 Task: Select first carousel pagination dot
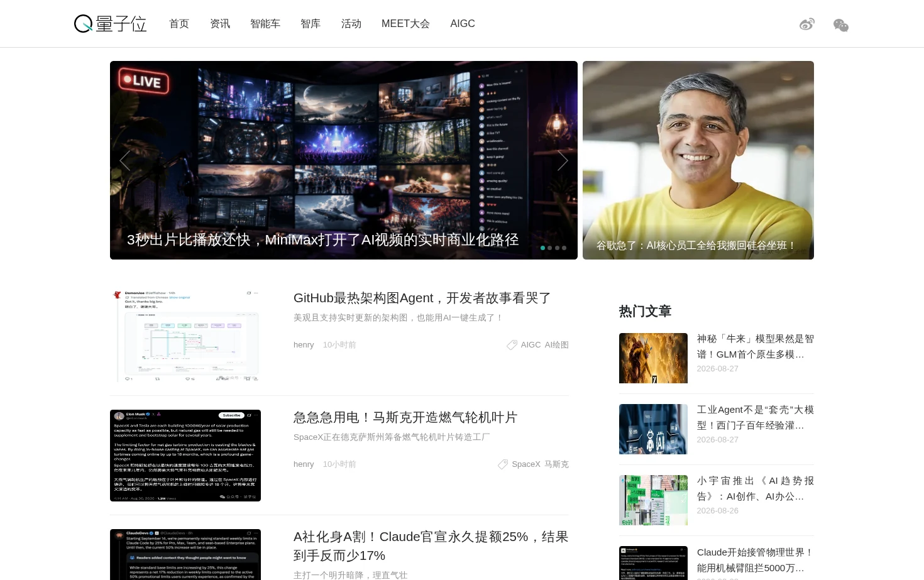[x=543, y=248]
